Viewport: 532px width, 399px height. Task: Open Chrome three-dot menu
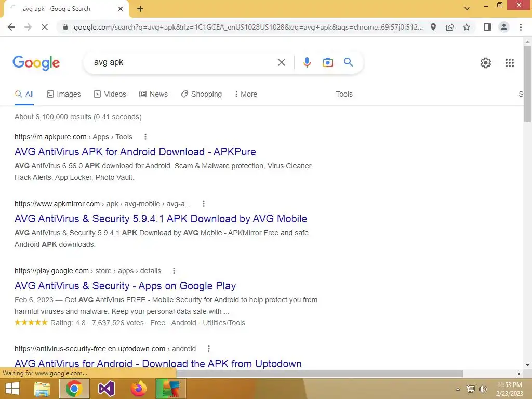pos(521,27)
